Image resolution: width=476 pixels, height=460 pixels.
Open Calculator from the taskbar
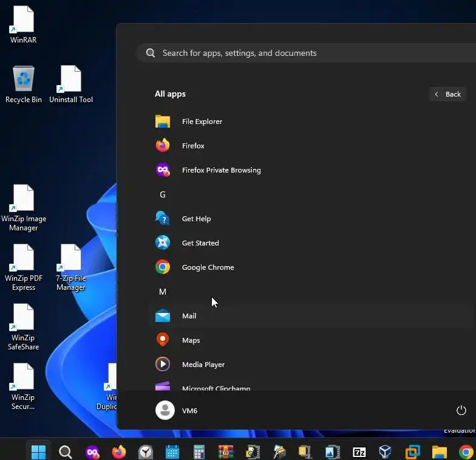point(199,452)
